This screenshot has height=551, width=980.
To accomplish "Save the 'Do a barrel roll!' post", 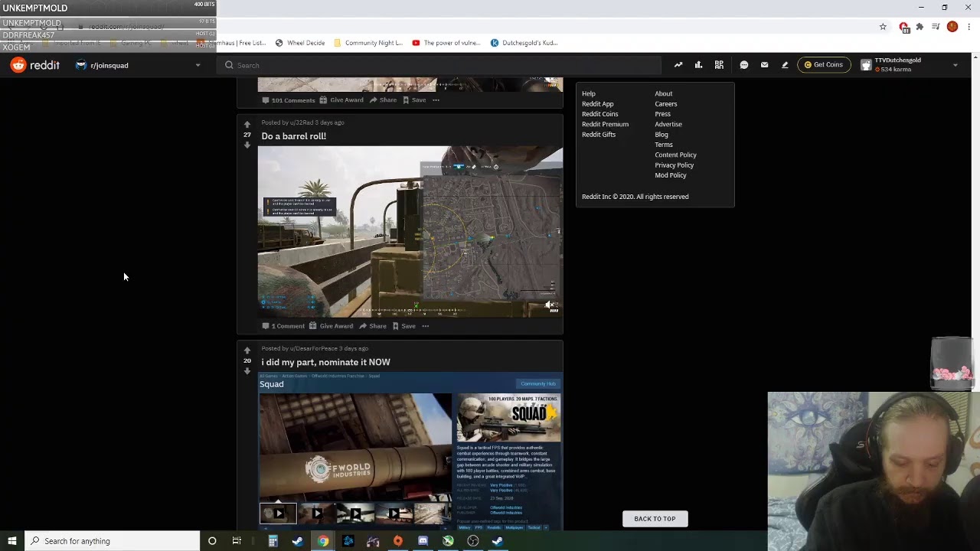I will [403, 326].
